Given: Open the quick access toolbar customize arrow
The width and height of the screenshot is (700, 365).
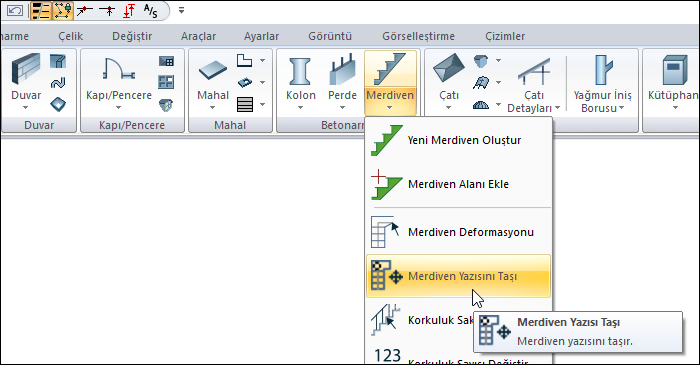Looking at the screenshot, I should [x=181, y=10].
